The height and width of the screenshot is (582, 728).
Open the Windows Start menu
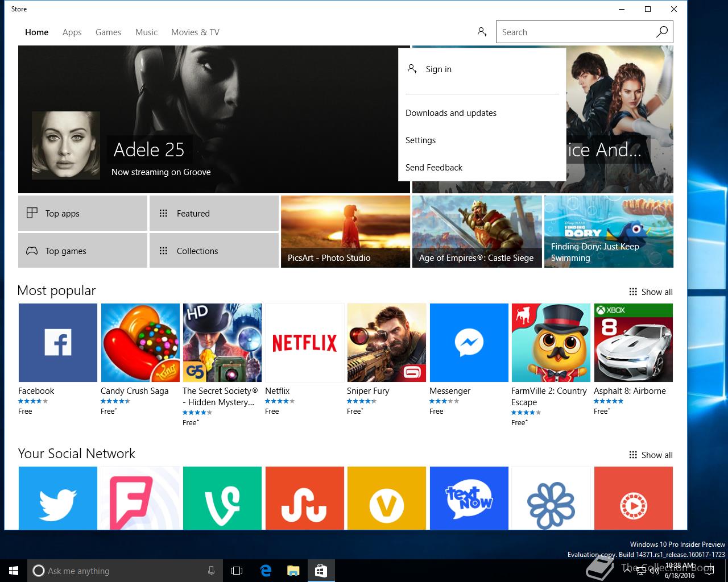(14, 571)
